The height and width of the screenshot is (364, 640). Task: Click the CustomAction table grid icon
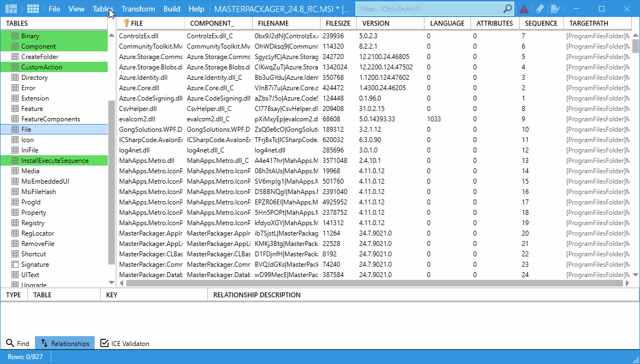pos(15,67)
